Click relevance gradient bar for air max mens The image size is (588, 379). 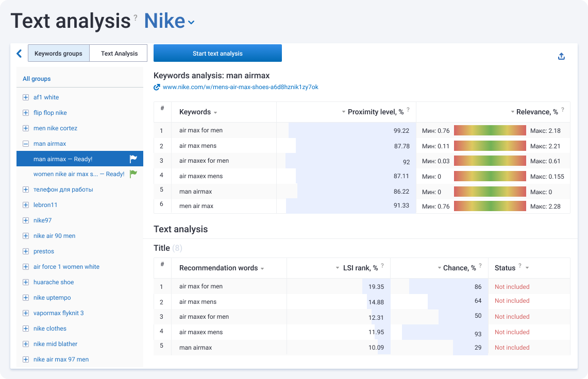tap(490, 146)
